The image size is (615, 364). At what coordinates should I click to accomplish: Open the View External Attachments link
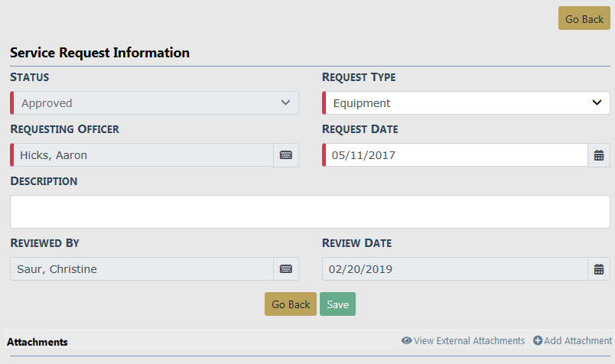tap(469, 341)
